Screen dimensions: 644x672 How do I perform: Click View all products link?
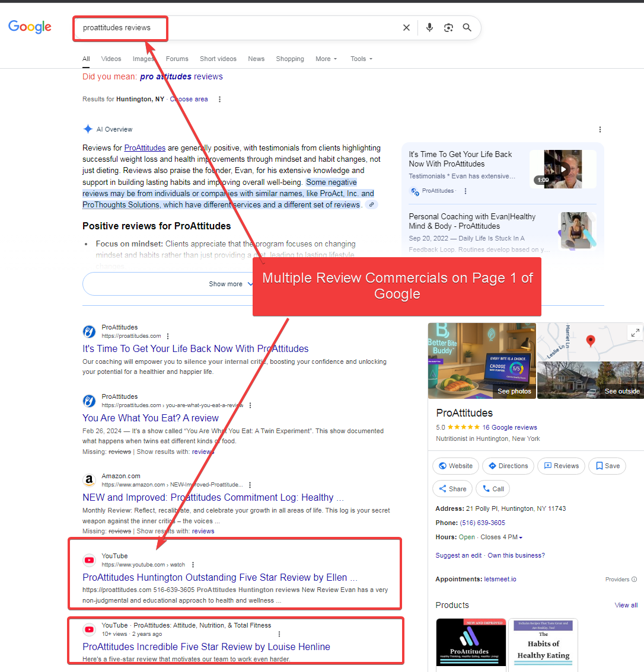(626, 606)
